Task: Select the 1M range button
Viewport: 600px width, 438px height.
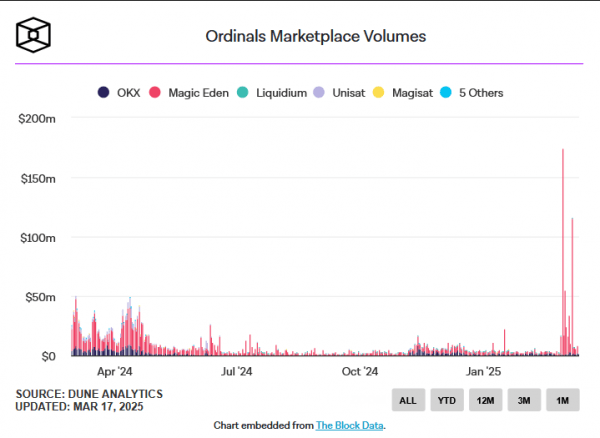Action: pos(563,400)
